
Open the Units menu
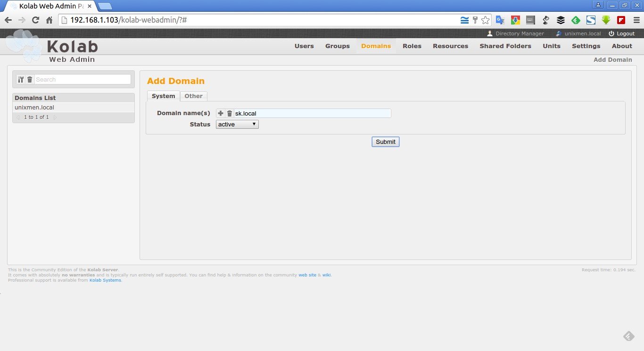point(552,46)
